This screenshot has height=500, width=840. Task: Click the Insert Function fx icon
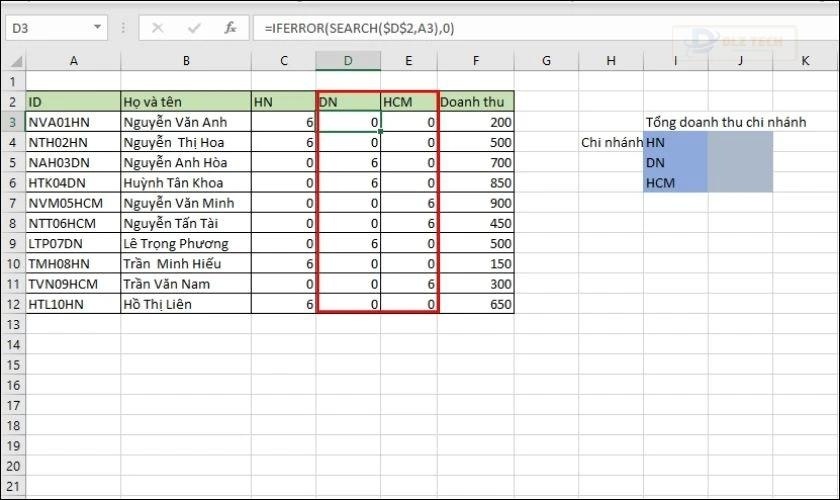230,28
